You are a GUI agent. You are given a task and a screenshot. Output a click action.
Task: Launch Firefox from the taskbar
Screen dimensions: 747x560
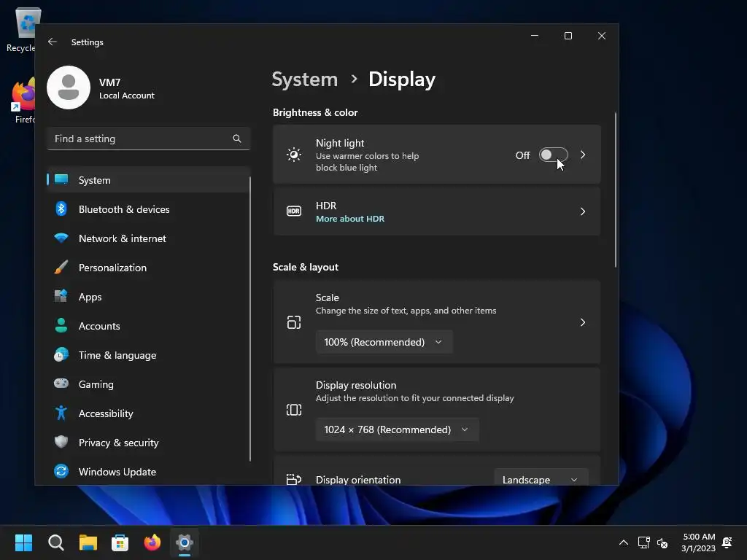tap(152, 542)
